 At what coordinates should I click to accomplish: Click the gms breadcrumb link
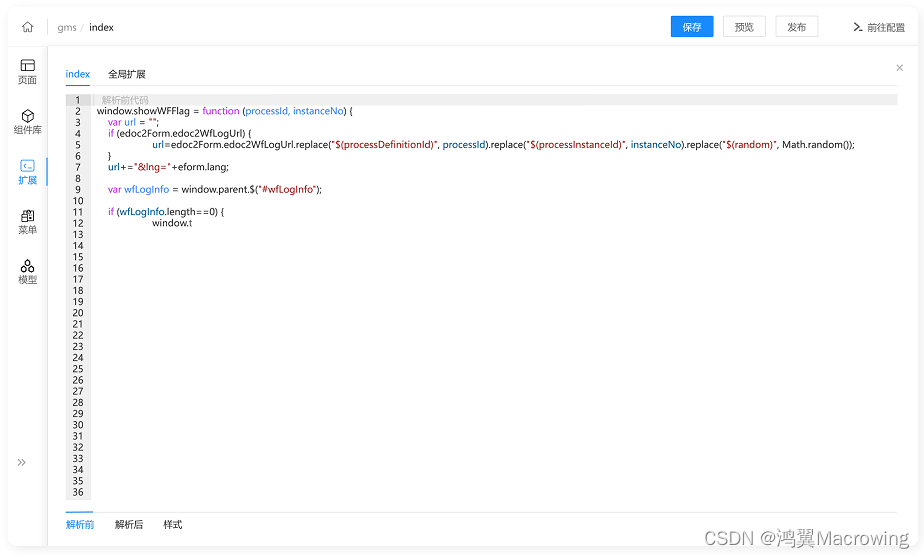click(x=67, y=28)
